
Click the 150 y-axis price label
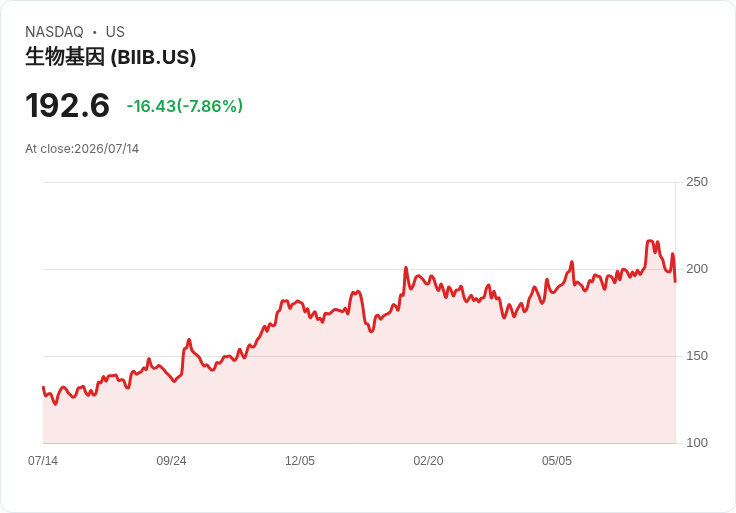pyautogui.click(x=697, y=356)
